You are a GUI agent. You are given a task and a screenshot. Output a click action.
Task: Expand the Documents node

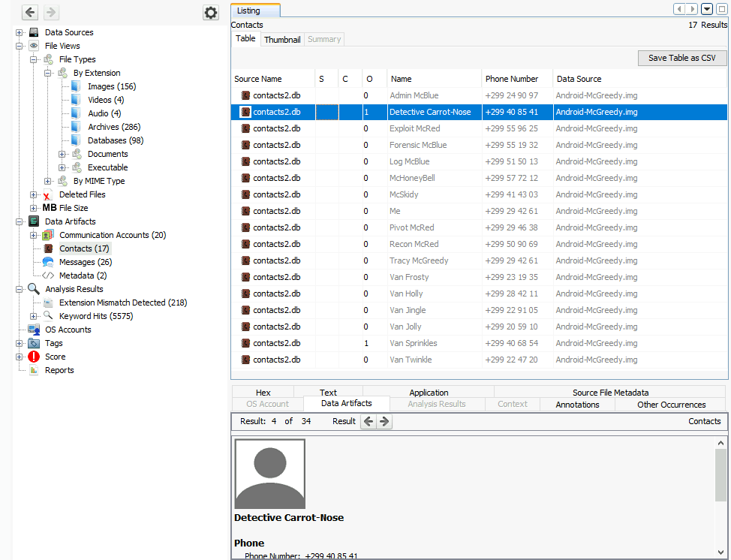click(62, 155)
